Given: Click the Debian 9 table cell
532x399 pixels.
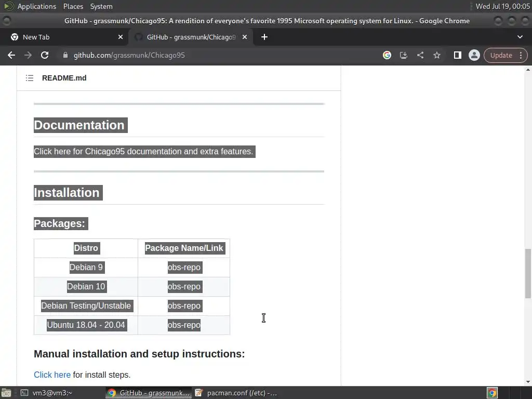Looking at the screenshot, I should pos(86,268).
